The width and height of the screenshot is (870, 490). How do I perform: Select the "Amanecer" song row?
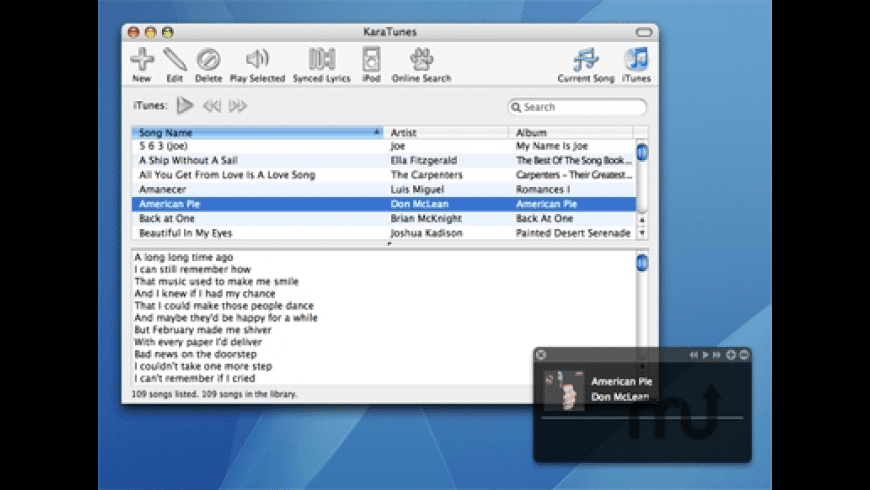(383, 189)
